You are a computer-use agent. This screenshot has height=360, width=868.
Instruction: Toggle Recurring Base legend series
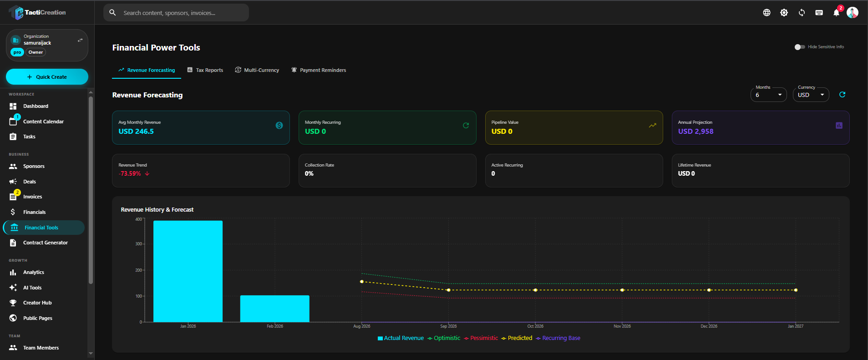pos(558,338)
